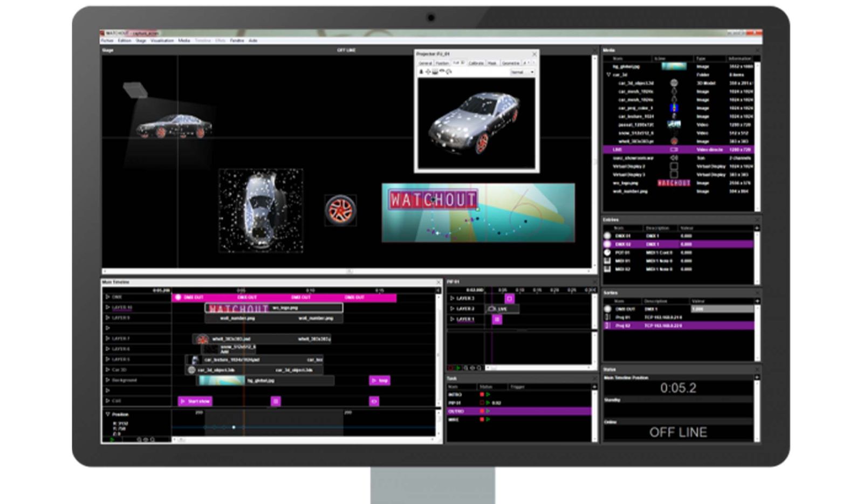
Task: Expand the Background layer in Main Timeline
Action: coord(108,380)
